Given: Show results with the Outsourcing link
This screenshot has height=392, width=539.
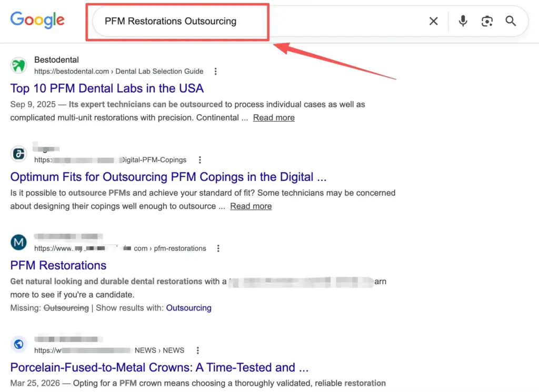Looking at the screenshot, I should click(x=189, y=308).
